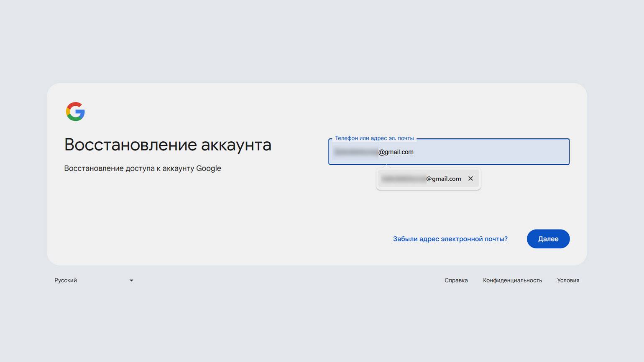This screenshot has height=362, width=644.
Task: Remove the suggested gmail.com autofill entry
Action: pyautogui.click(x=470, y=178)
